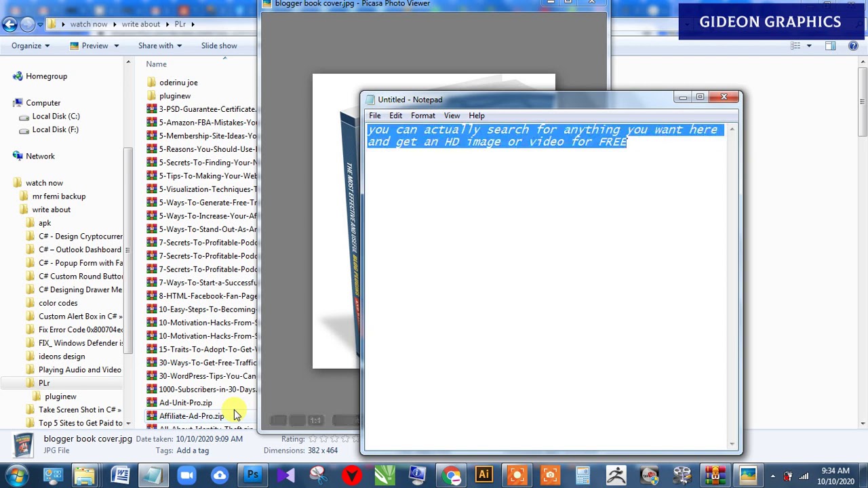Click 'Add a tag' in details pane
This screenshot has width=868, height=488.
click(x=193, y=451)
